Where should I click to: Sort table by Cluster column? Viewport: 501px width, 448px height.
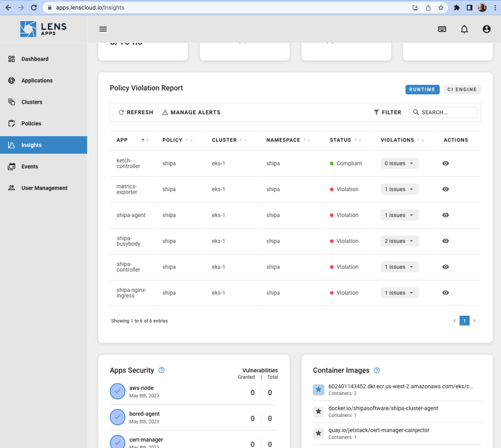click(243, 140)
